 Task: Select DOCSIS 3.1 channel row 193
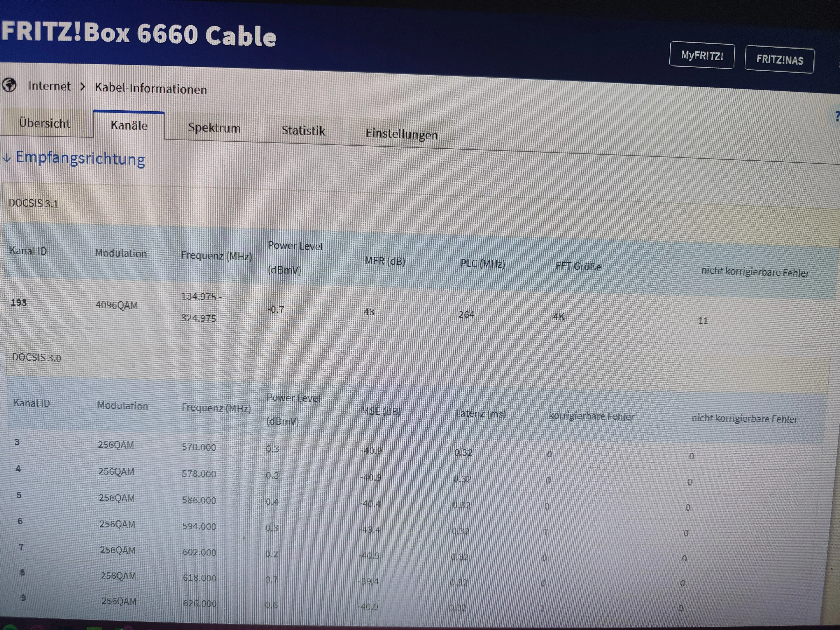pyautogui.click(x=19, y=303)
